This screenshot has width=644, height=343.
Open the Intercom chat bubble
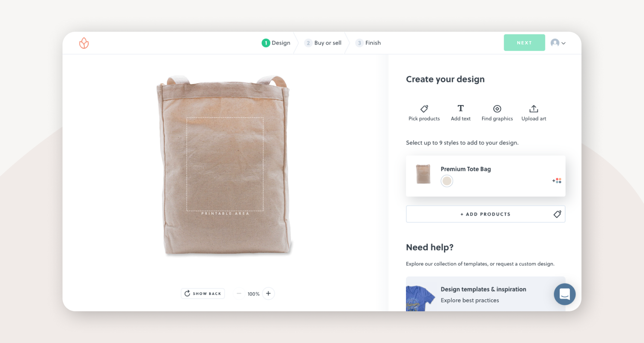click(x=564, y=294)
